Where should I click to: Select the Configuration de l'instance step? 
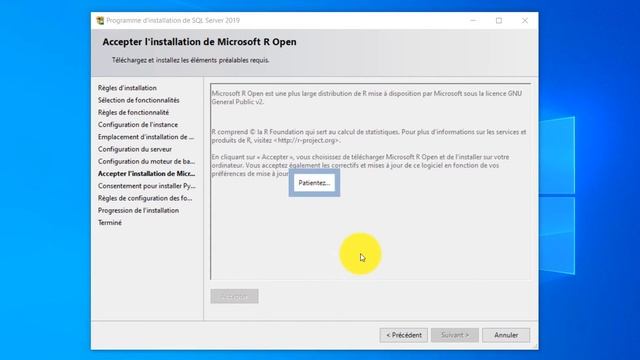138,124
